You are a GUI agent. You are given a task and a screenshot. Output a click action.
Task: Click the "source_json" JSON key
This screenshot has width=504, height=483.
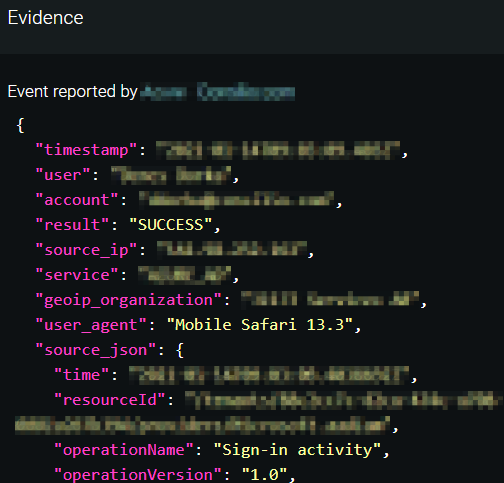pos(96,350)
